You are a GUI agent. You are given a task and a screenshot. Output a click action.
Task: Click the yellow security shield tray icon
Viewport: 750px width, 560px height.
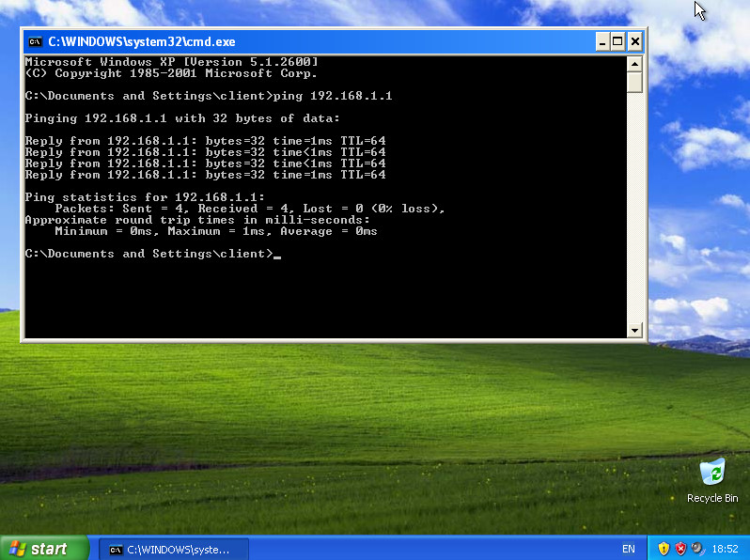pos(664,549)
